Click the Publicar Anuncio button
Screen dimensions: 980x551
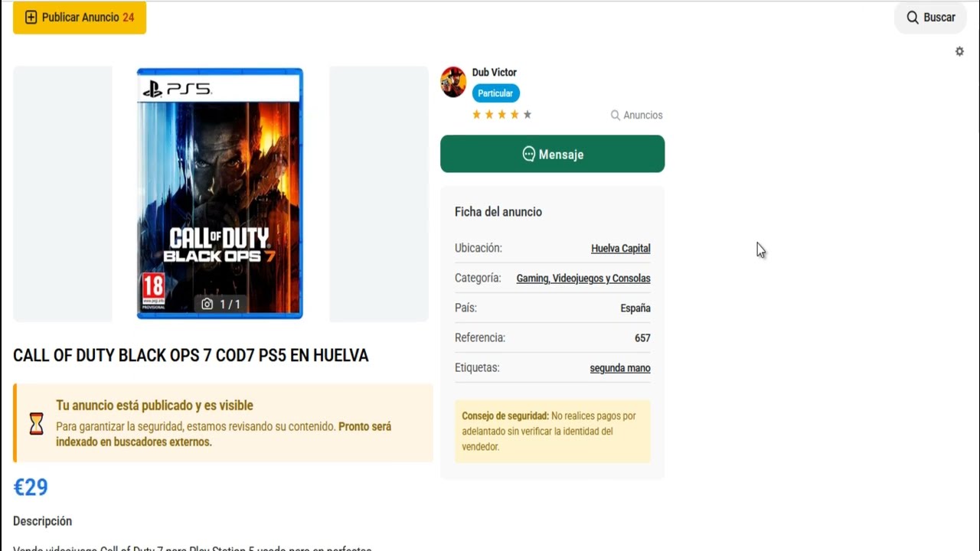tap(80, 17)
